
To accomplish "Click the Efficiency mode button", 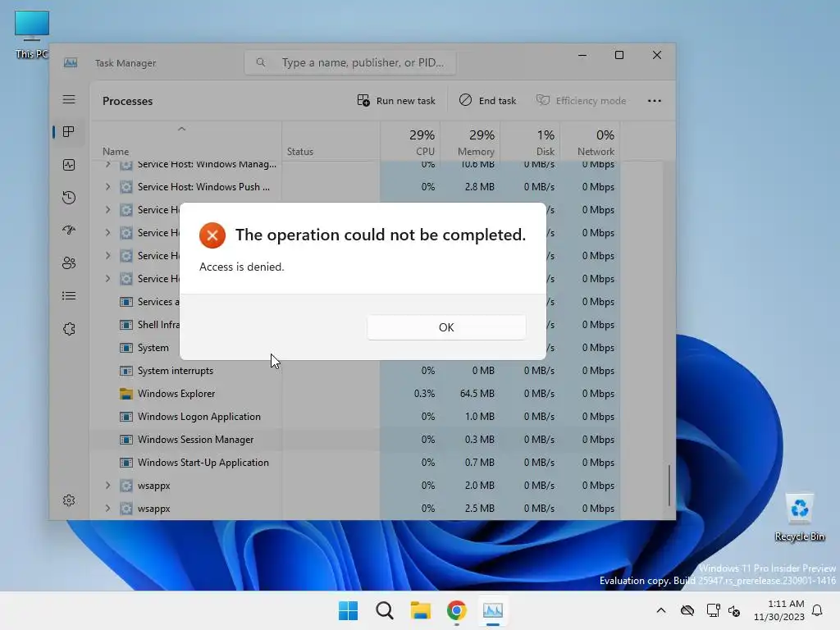I will pyautogui.click(x=582, y=101).
